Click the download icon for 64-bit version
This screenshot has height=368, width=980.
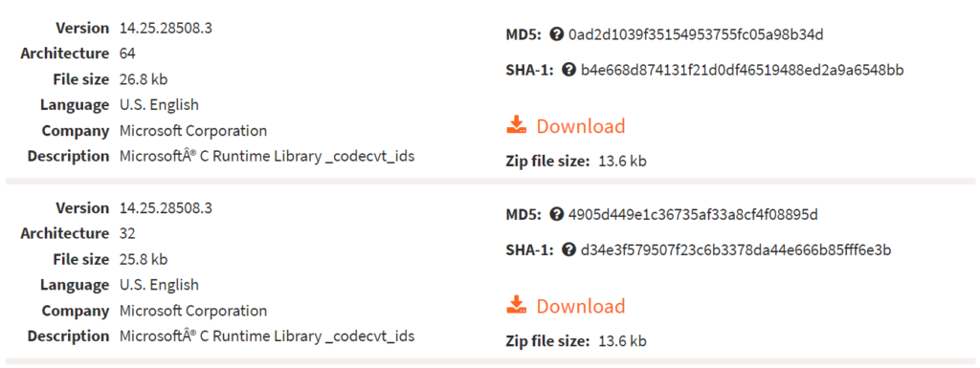(x=517, y=125)
